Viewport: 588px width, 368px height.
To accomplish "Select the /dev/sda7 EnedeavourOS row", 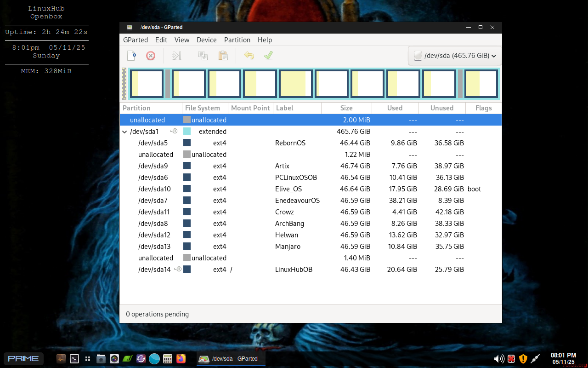I will [311, 201].
